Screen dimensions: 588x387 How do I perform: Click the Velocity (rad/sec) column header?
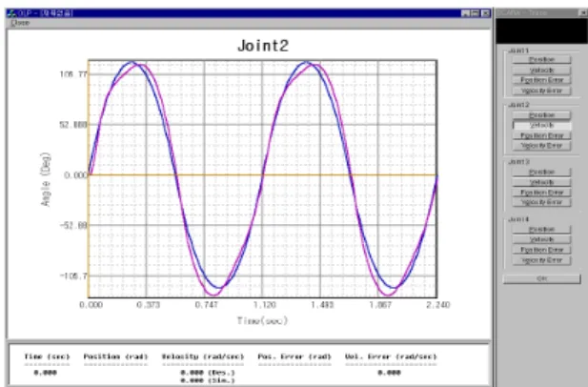203,356
